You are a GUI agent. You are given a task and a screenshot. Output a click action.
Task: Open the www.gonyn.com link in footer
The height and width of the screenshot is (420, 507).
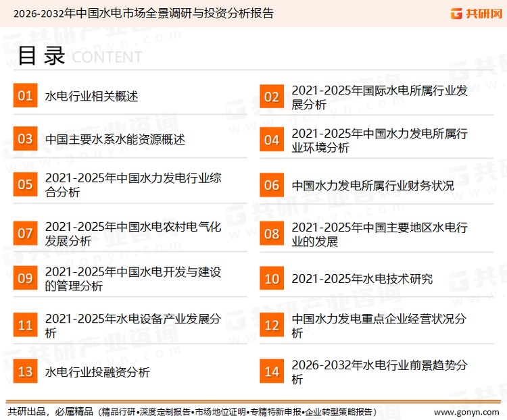point(466,412)
